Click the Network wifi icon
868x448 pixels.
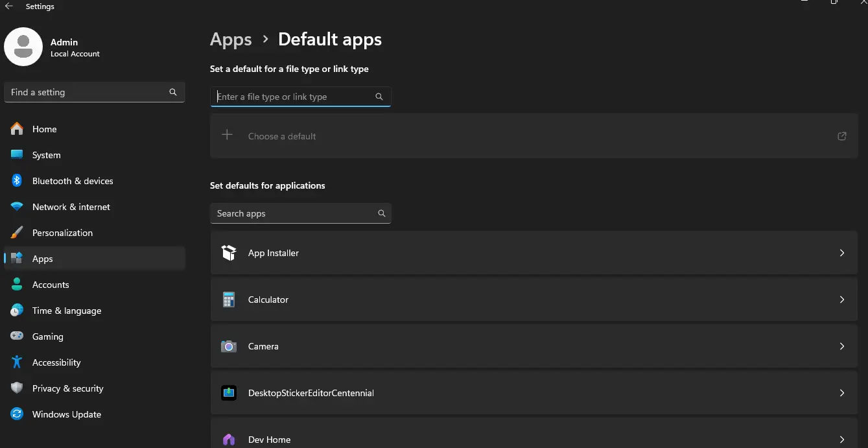tap(17, 207)
